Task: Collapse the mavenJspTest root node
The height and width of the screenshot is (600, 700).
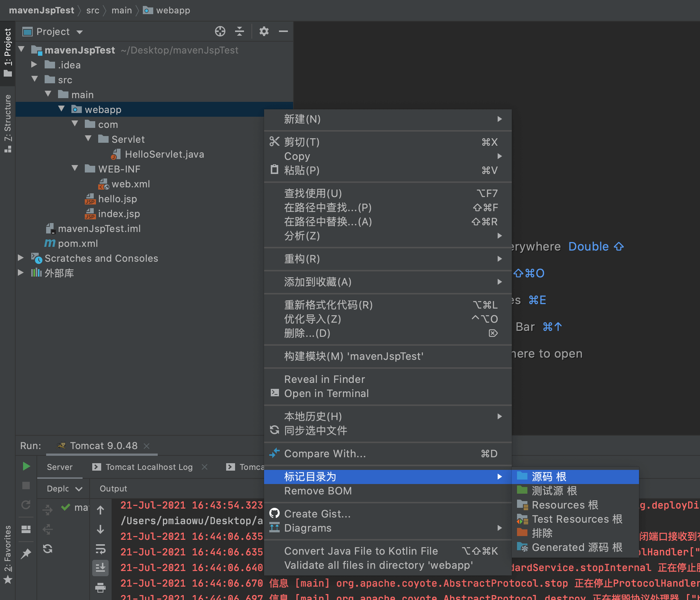Action: click(x=22, y=49)
